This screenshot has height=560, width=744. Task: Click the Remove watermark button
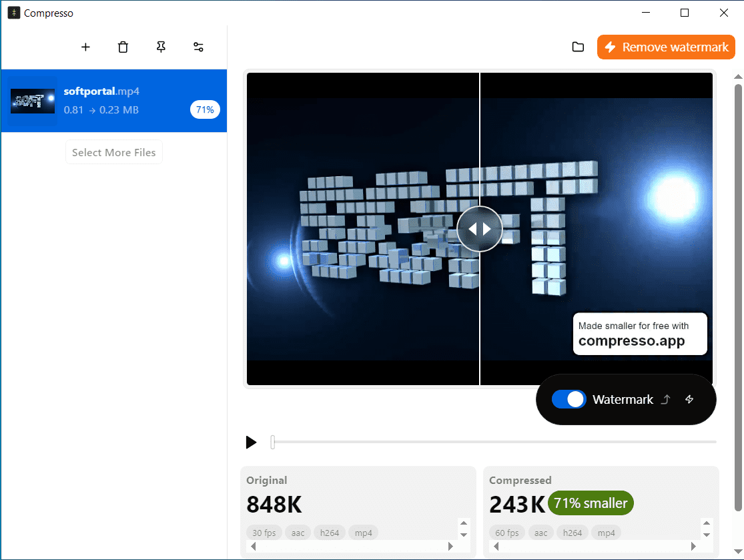[666, 47]
